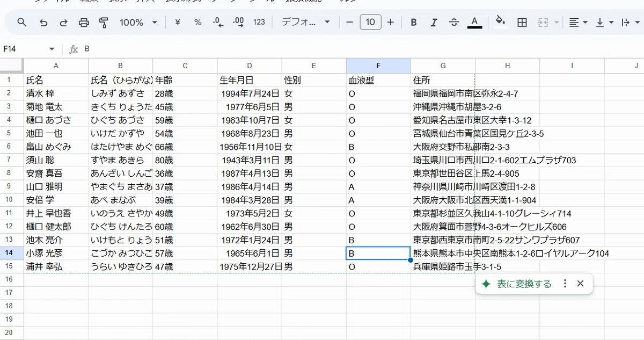The image size is (644, 340).
Task: Select the cell 小塚 光彦
Action: (x=56, y=254)
